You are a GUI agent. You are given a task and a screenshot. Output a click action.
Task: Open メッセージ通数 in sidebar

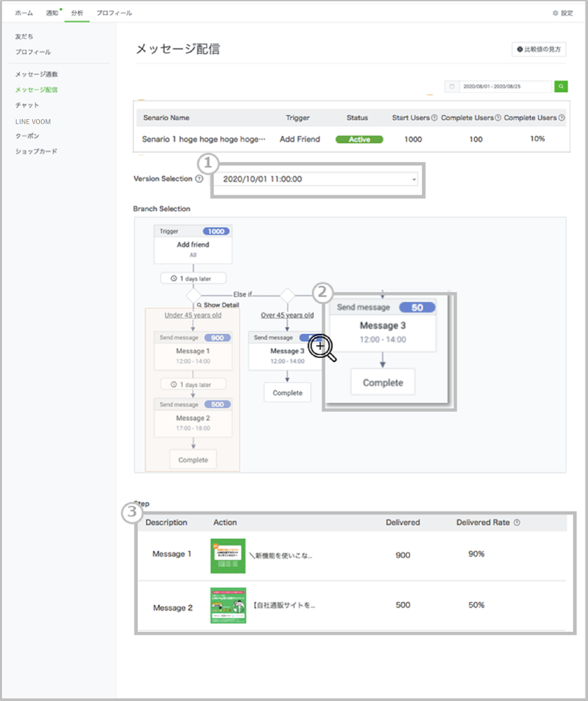click(36, 74)
